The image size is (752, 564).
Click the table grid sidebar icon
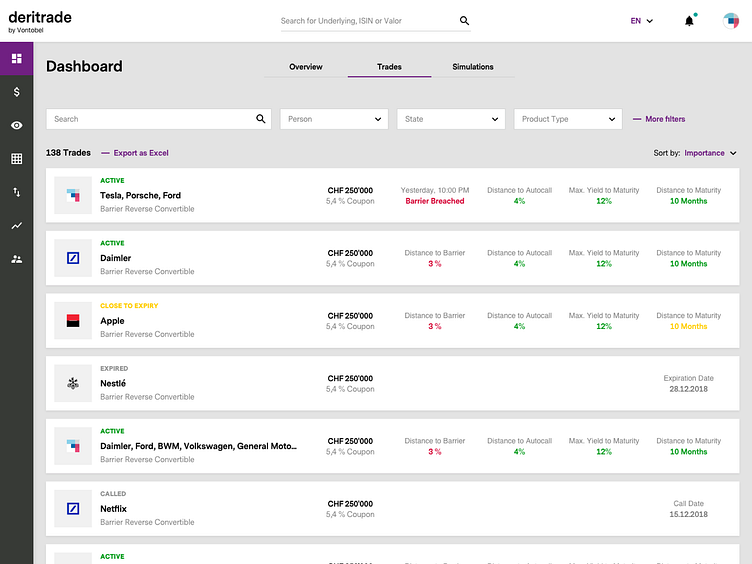(x=16, y=159)
